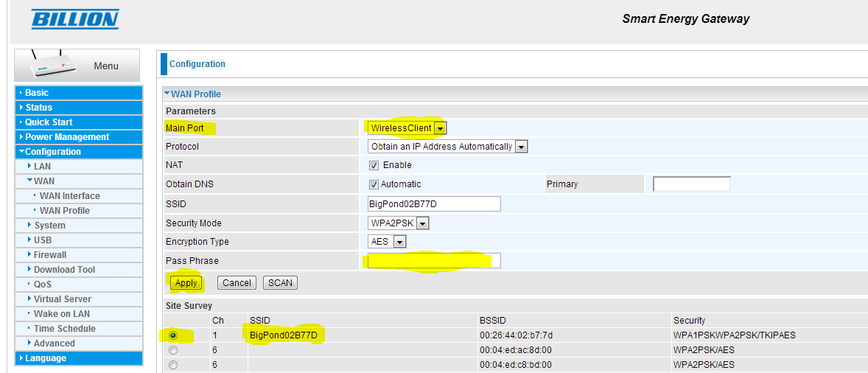Image resolution: width=868 pixels, height=373 pixels.
Task: Select the BigPond02B77D network radio button
Action: point(173,335)
